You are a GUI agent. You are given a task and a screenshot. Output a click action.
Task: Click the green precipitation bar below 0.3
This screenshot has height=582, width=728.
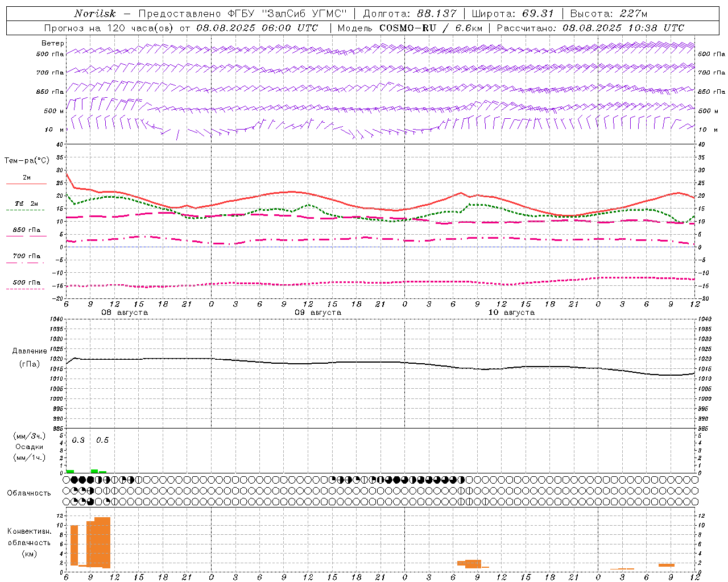(x=70, y=471)
